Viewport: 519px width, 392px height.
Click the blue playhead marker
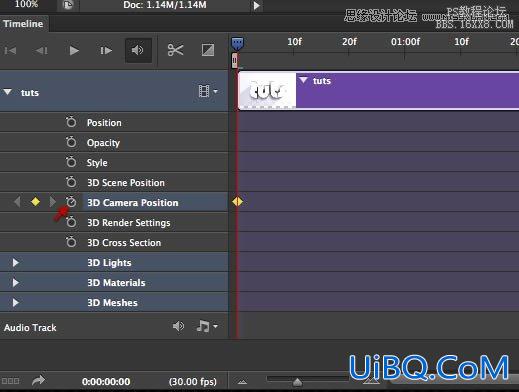click(237, 43)
